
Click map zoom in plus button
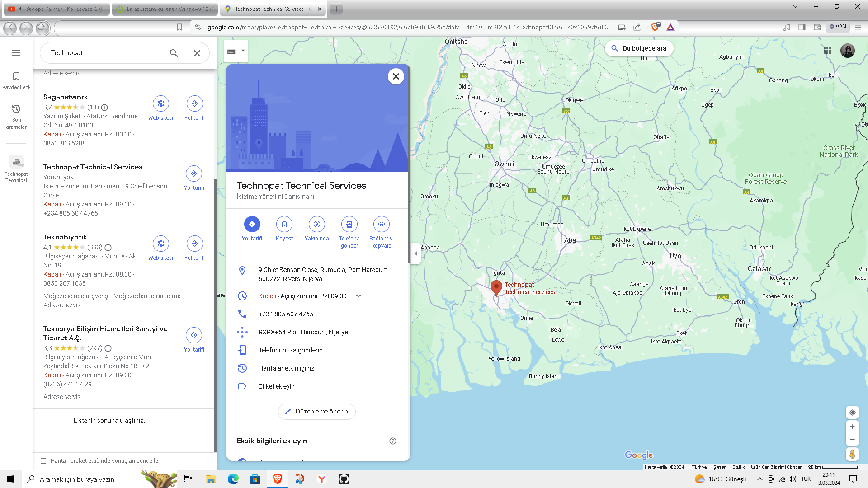852,427
